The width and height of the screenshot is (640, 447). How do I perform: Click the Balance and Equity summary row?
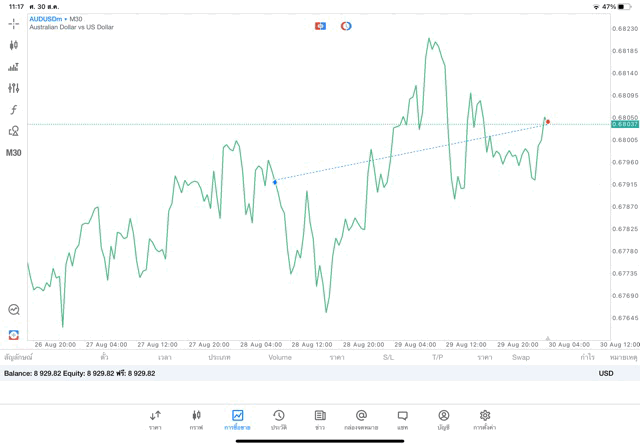[80, 373]
